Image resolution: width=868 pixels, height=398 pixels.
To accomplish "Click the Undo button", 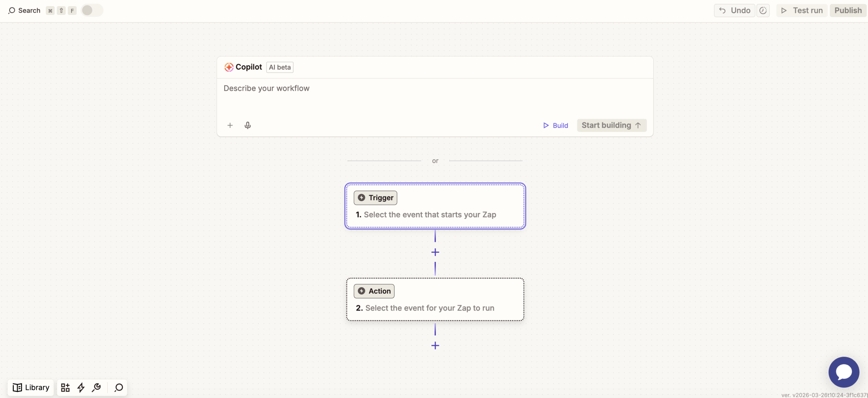I will click(734, 11).
